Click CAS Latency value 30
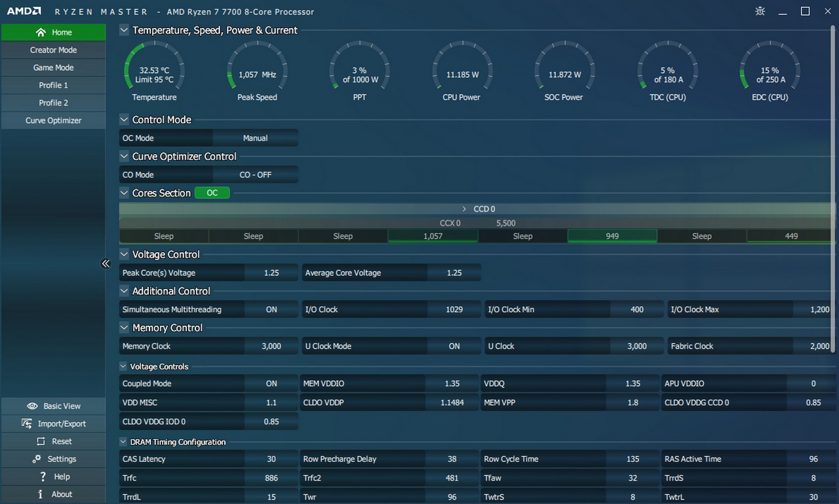The width and height of the screenshot is (839, 504). (271, 459)
